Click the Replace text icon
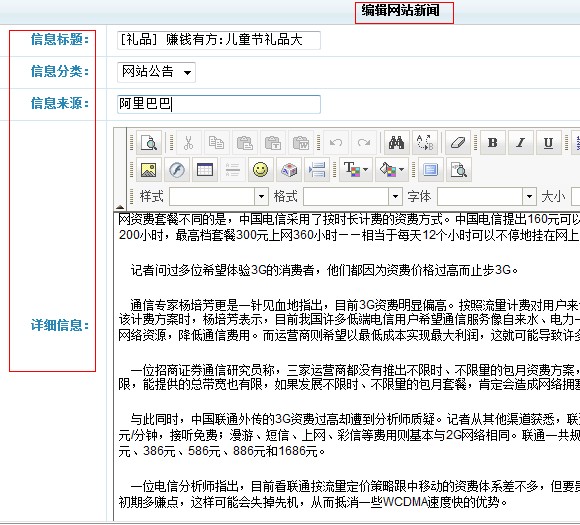 click(x=425, y=142)
